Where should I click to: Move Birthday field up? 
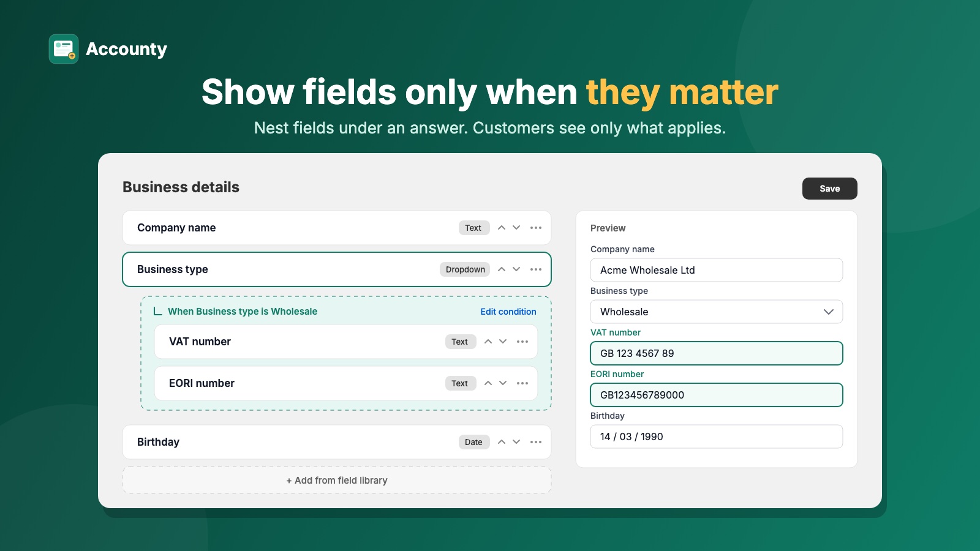[502, 442]
